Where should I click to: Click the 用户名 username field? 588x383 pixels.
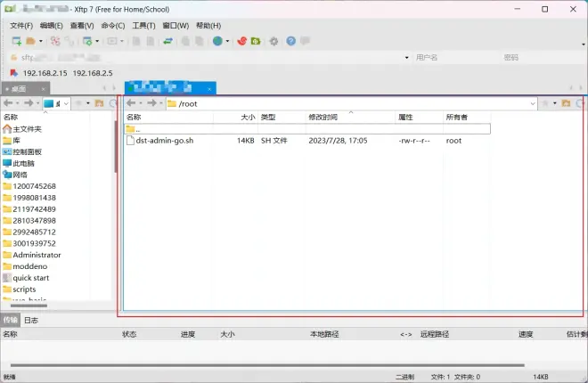455,57
